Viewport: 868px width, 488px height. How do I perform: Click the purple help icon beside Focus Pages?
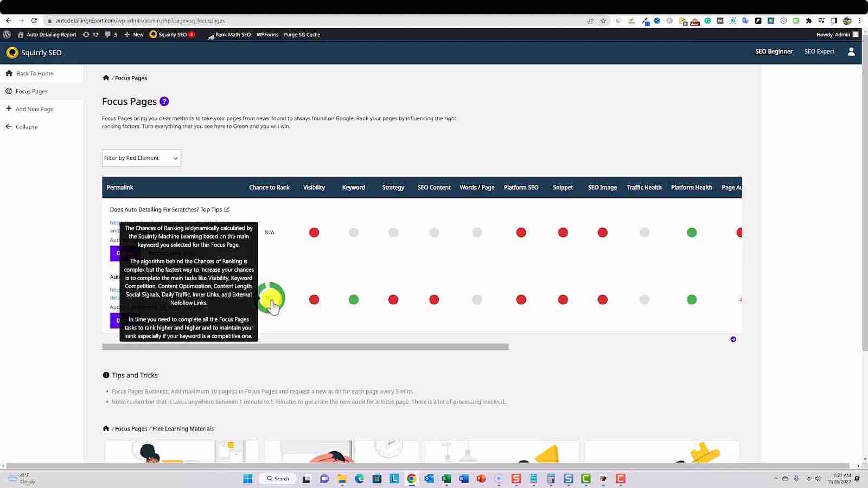click(164, 101)
